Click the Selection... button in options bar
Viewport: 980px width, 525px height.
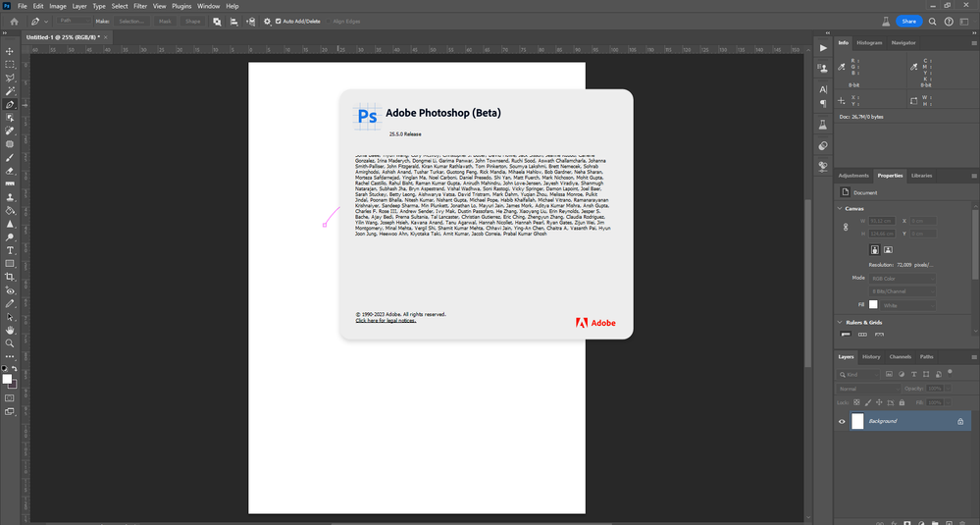131,22
